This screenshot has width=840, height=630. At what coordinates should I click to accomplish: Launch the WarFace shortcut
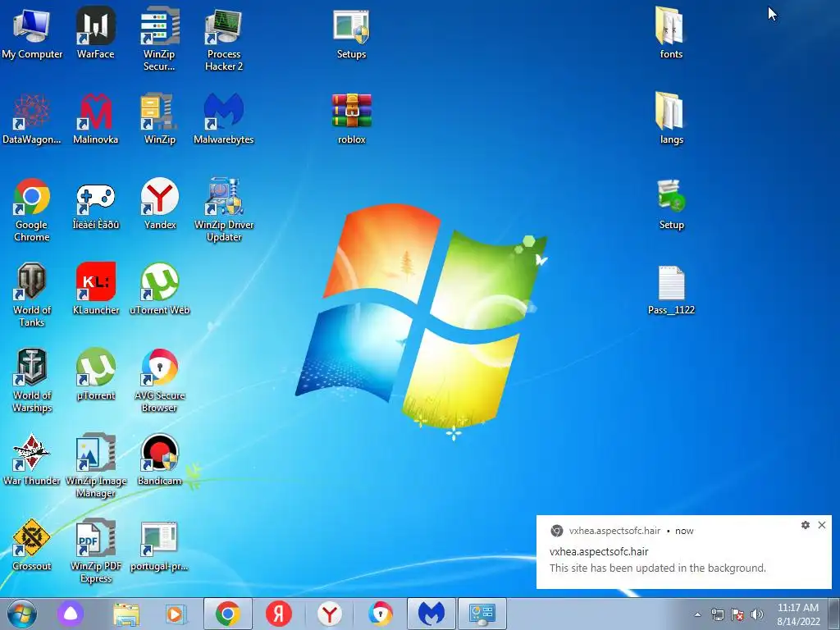[x=95, y=33]
